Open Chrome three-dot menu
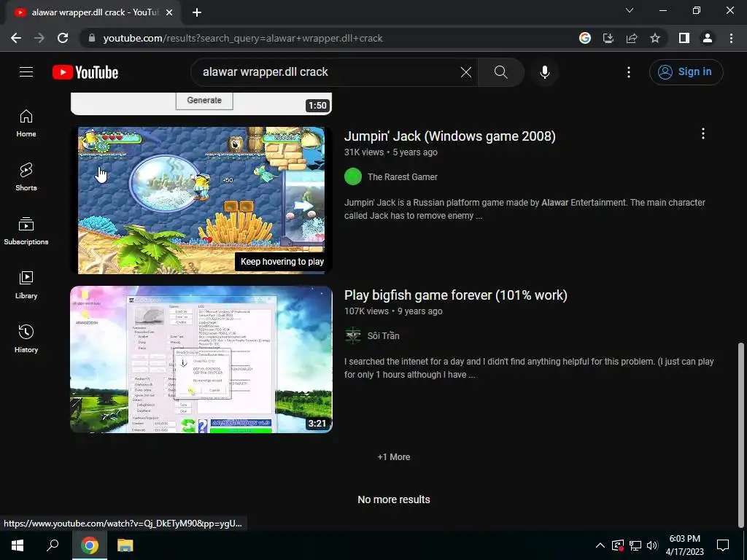The height and width of the screenshot is (560, 747). point(731,38)
